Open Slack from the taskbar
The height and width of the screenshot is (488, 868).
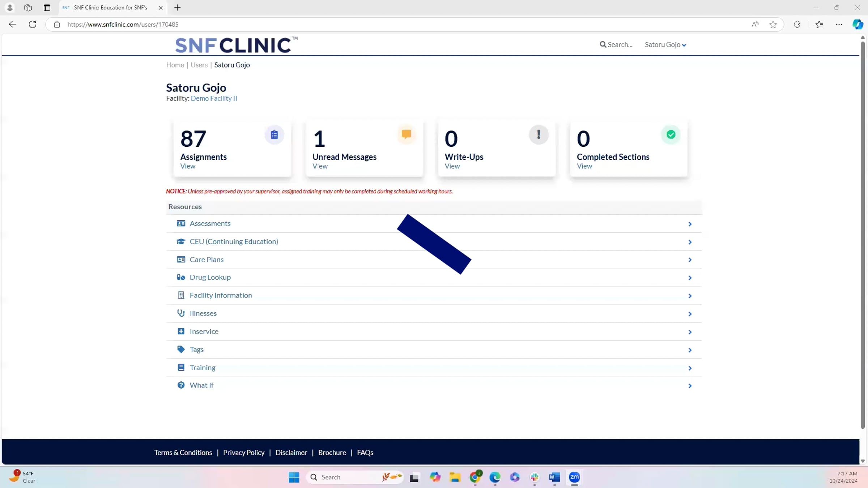point(535,478)
